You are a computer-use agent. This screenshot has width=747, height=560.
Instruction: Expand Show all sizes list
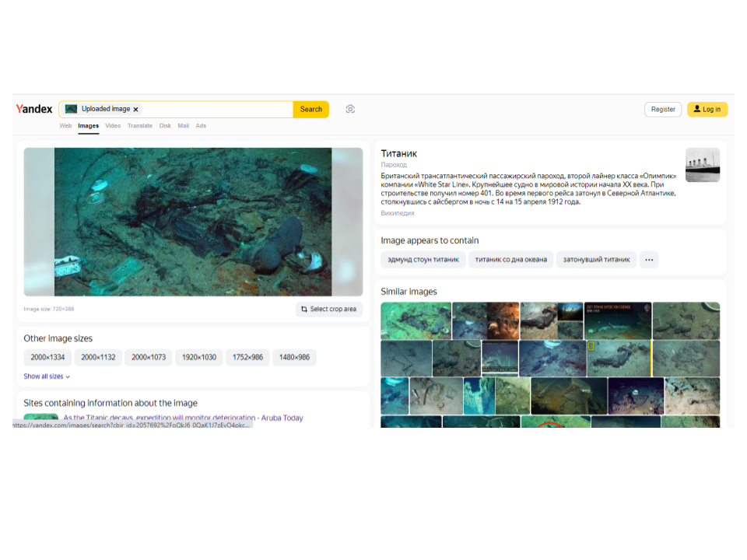tap(47, 376)
